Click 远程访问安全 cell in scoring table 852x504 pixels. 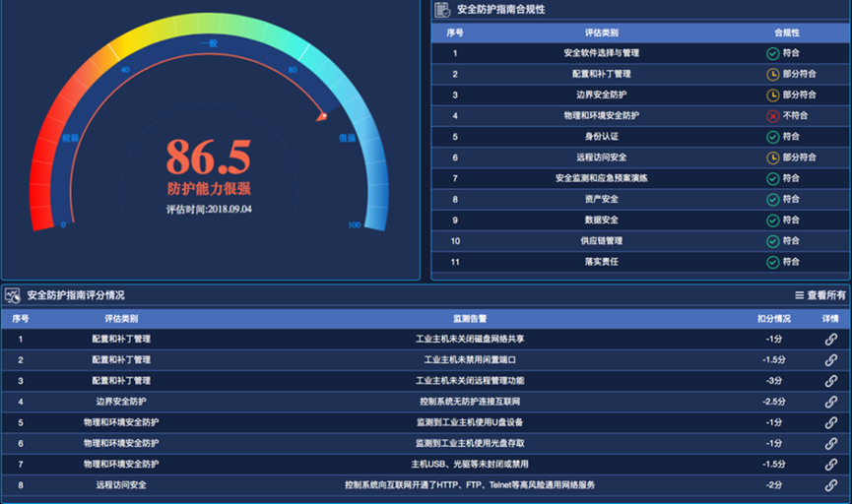tap(121, 485)
